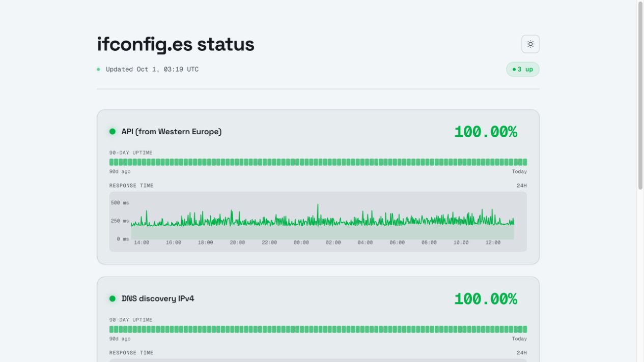This screenshot has width=644, height=362.
Task: Click the "24H" range label in the API card
Action: pyautogui.click(x=522, y=186)
